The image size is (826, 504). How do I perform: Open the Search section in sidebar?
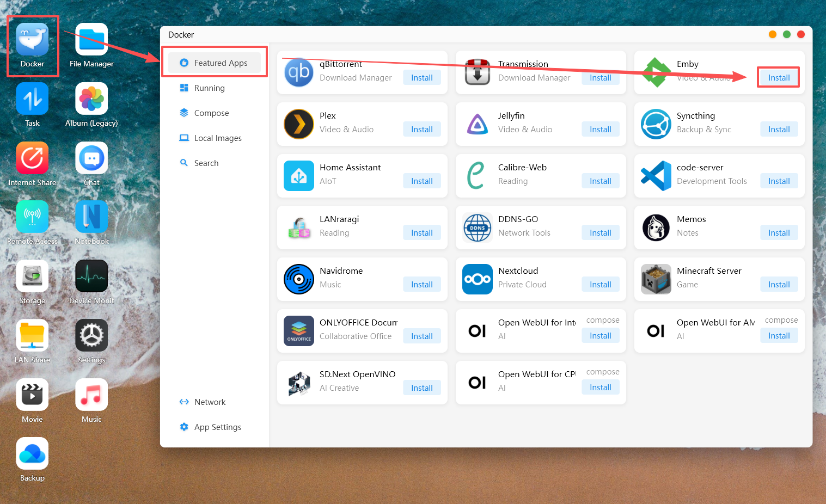215,163
